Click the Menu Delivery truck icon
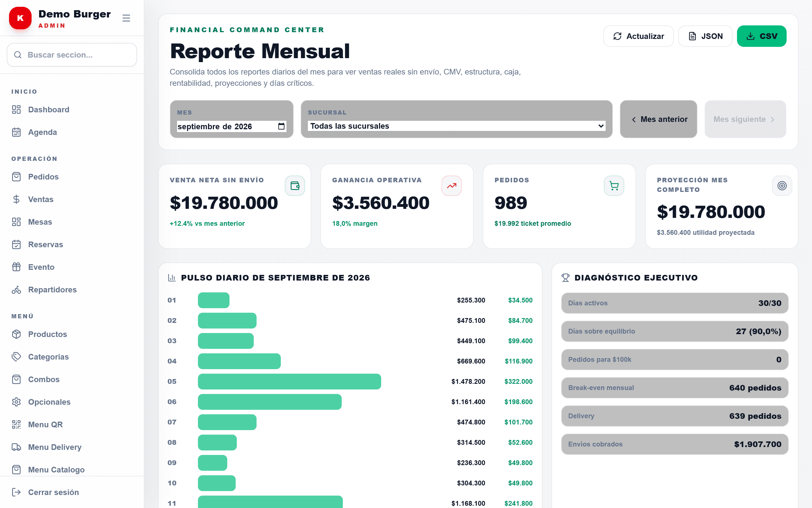812x508 pixels. click(x=16, y=447)
